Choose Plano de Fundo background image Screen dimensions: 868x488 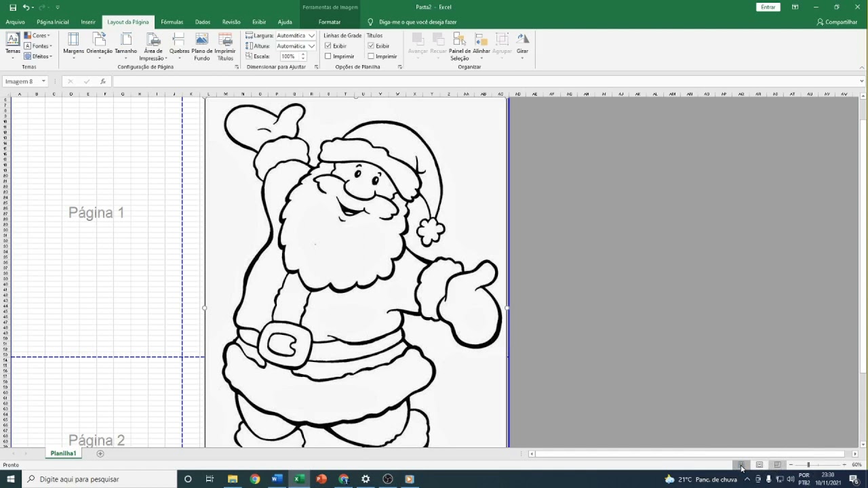(x=202, y=46)
